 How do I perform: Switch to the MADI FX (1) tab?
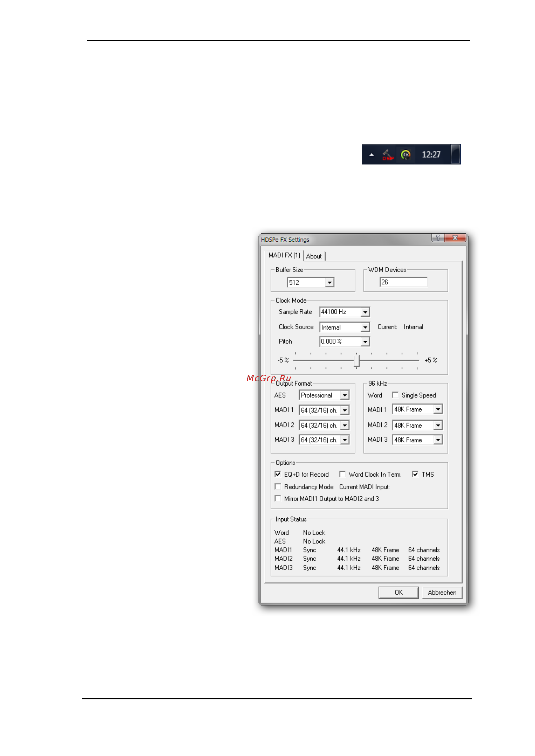[x=284, y=255]
